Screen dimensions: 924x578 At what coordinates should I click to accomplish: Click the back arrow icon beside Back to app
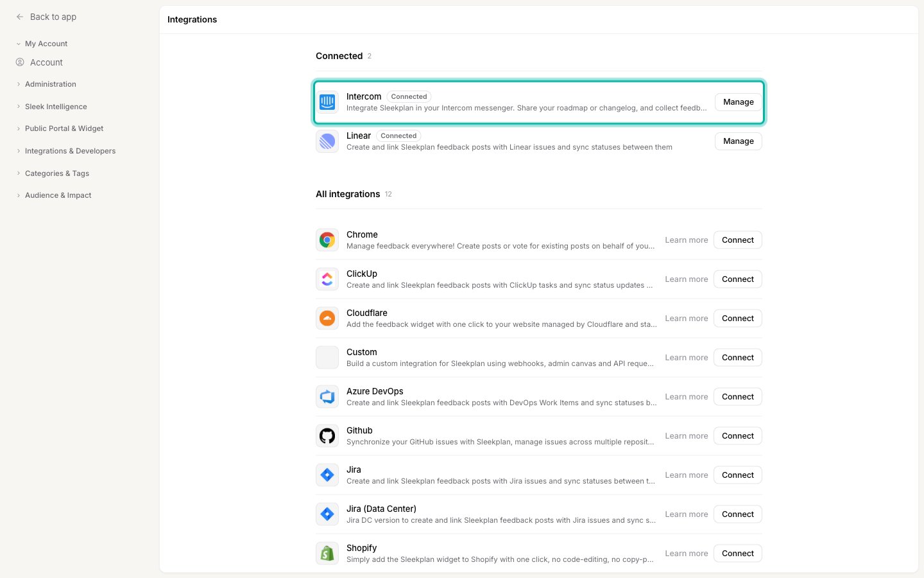[20, 17]
